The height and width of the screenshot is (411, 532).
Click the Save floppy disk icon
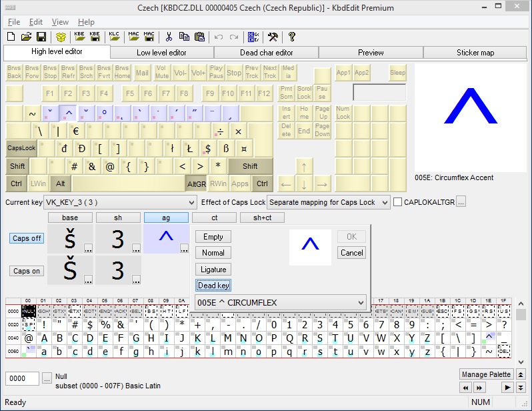click(x=41, y=37)
